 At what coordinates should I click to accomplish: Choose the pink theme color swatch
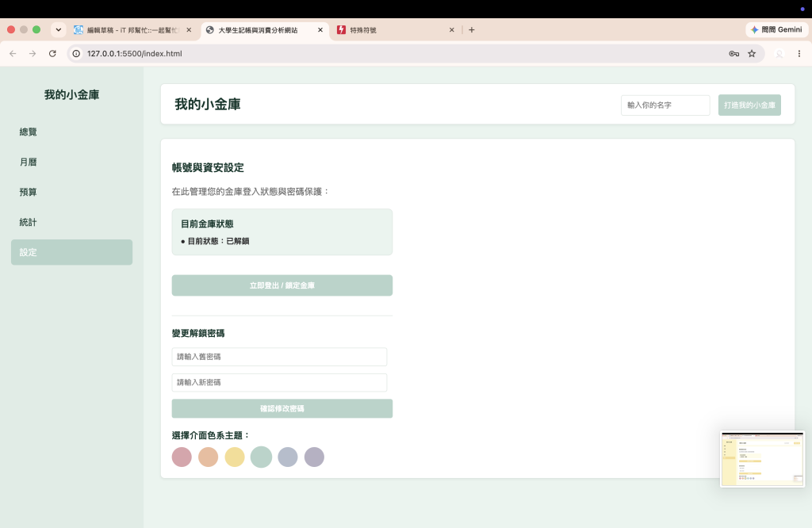(x=182, y=457)
